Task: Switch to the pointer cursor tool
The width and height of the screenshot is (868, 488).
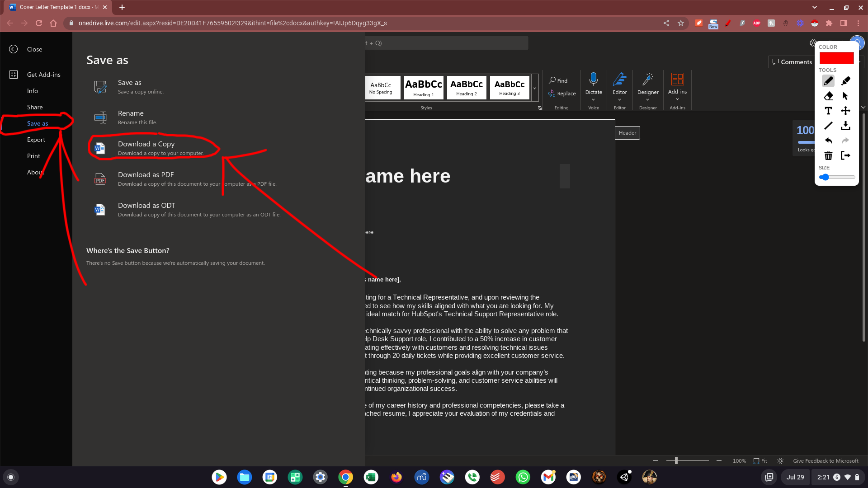Action: click(845, 96)
